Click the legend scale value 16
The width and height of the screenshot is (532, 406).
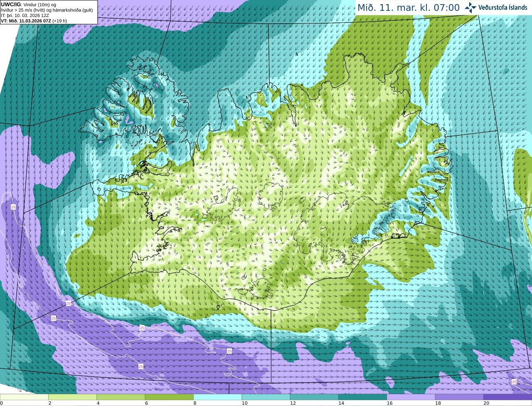[389, 403]
